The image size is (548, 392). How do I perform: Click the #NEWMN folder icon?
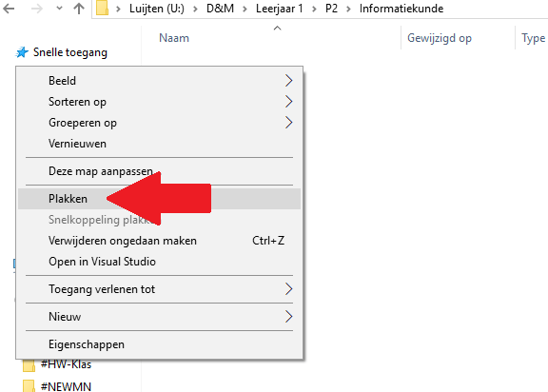tap(29, 386)
